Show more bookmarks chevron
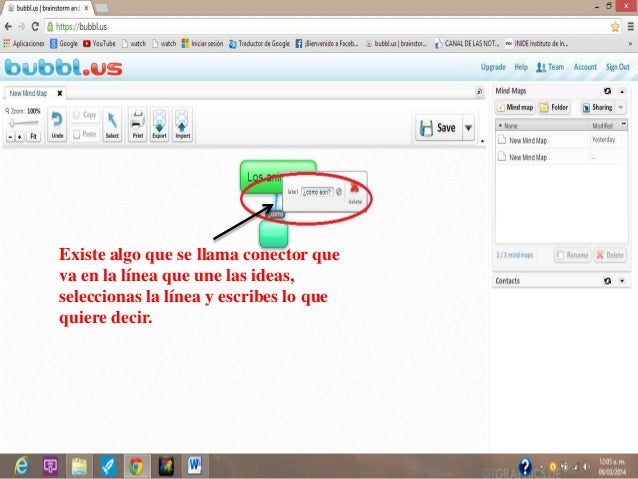This screenshot has height=479, width=638. coord(630,44)
